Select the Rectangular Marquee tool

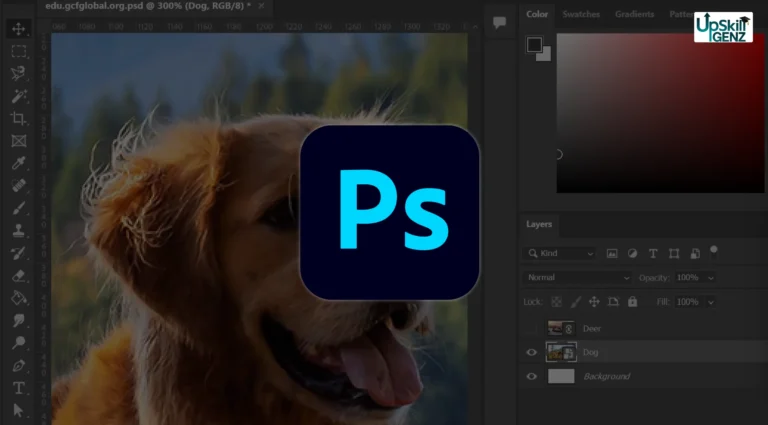(19, 51)
